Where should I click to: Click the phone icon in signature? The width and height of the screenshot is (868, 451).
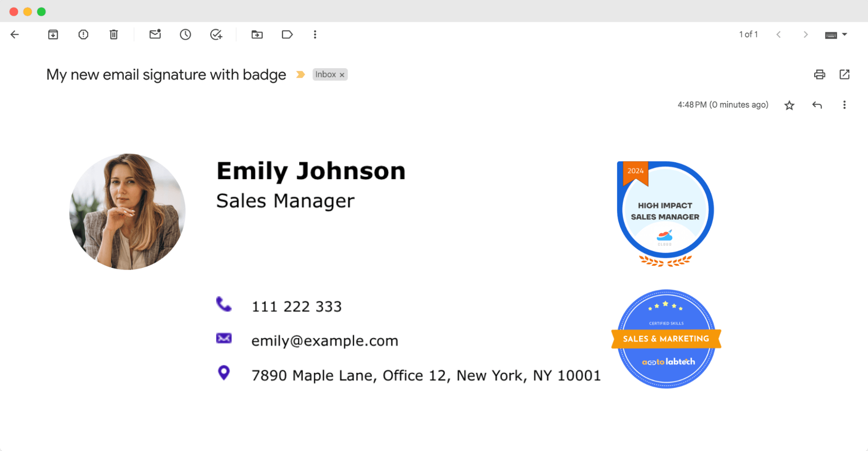[x=224, y=304]
